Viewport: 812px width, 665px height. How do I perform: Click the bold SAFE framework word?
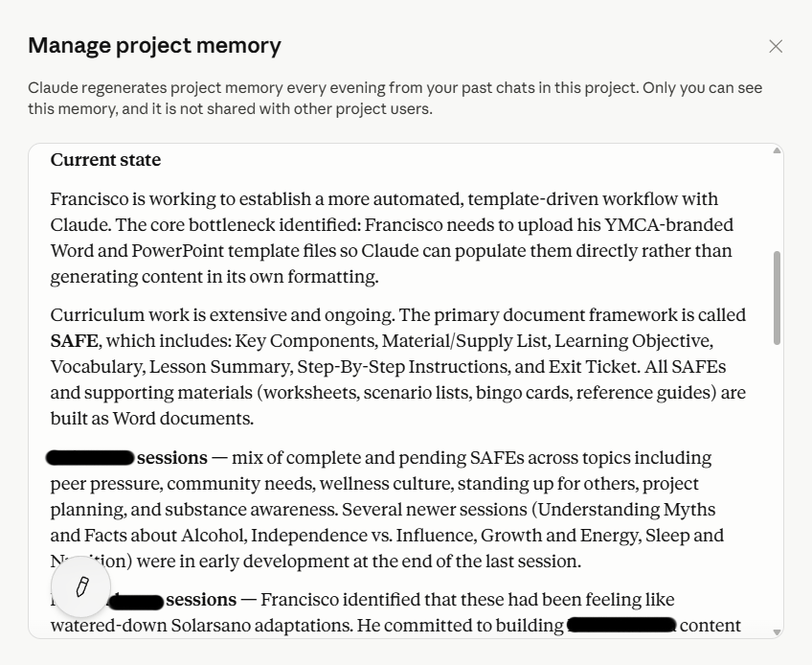[x=74, y=341]
